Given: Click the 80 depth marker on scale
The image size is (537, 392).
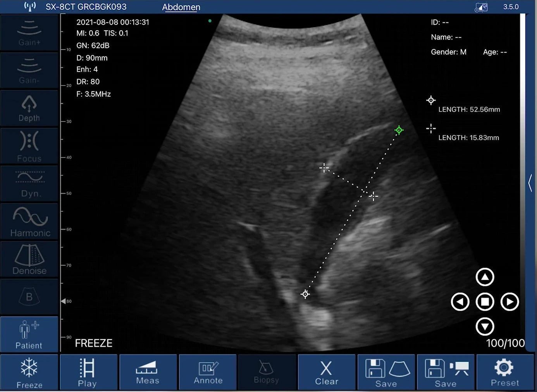Looking at the screenshot, I should (x=67, y=301).
